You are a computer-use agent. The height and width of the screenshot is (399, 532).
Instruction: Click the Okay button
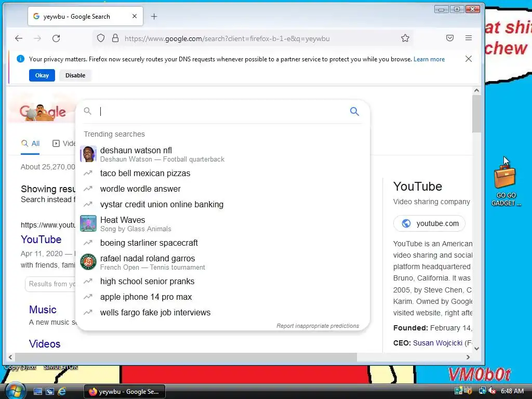pos(42,75)
